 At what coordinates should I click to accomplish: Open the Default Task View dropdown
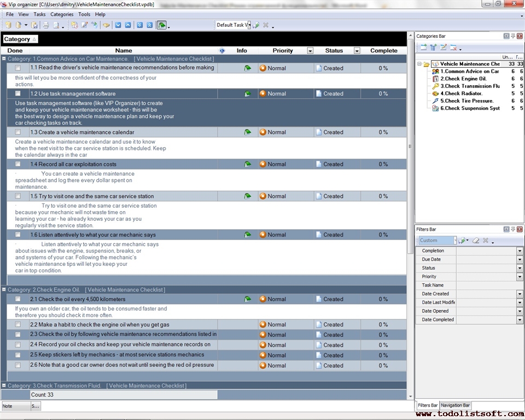(248, 25)
